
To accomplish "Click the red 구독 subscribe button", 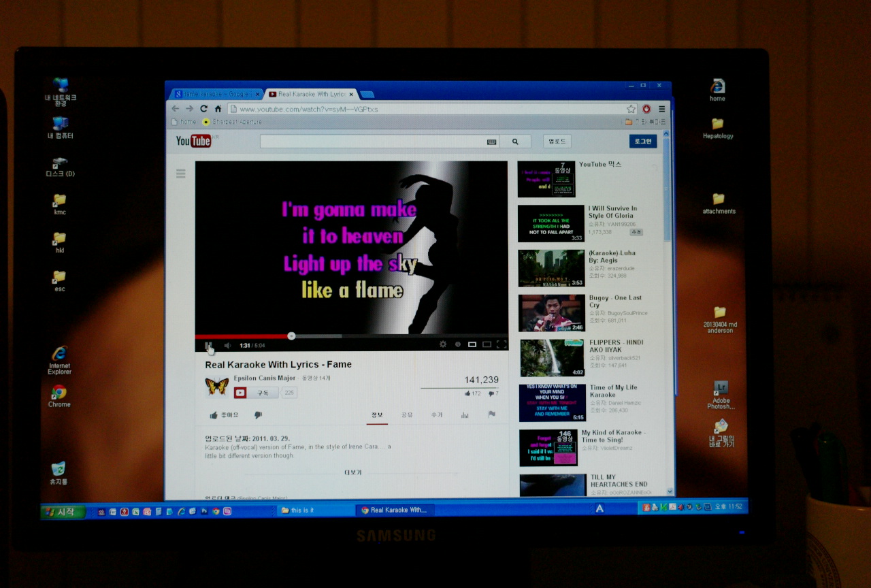I will point(256,393).
